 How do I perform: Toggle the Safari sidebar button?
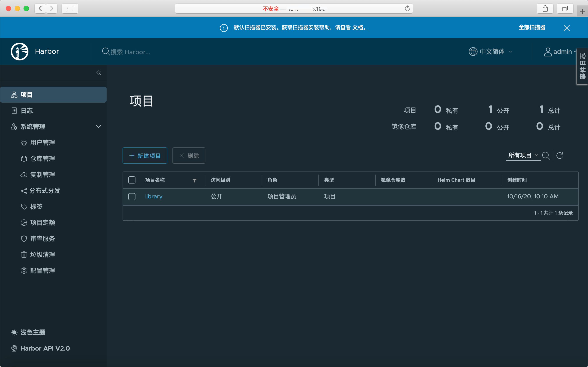point(70,8)
